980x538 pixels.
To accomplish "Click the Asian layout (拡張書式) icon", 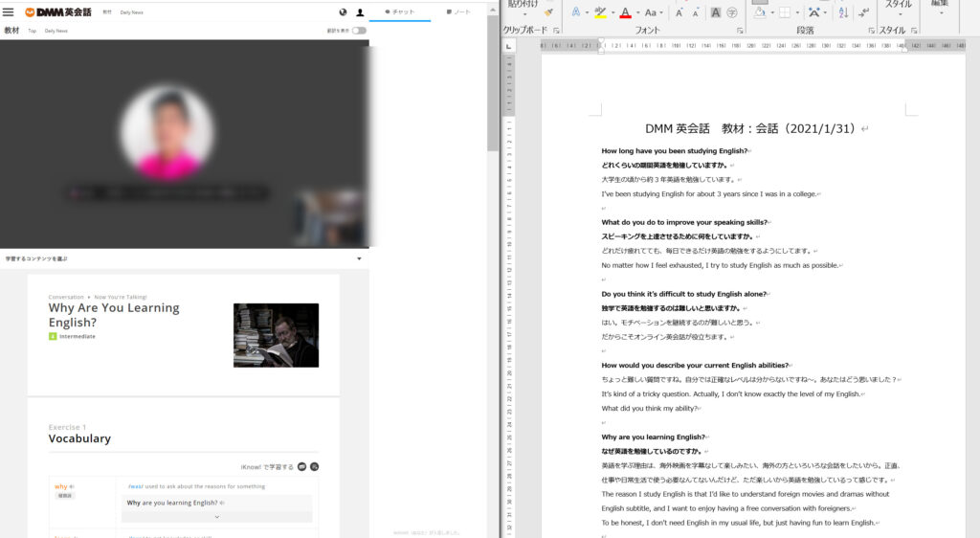I will pyautogui.click(x=813, y=12).
